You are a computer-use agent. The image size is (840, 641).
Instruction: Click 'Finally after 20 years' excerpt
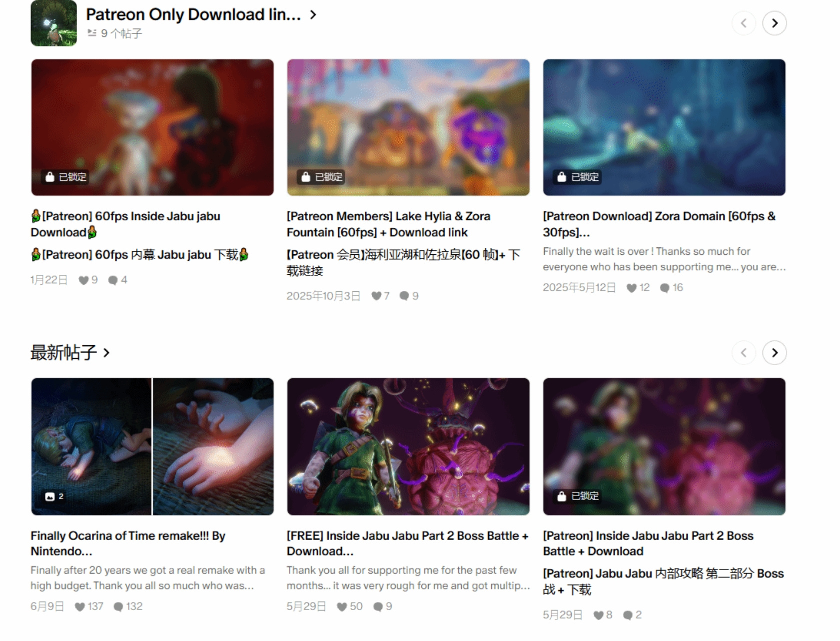point(148,578)
